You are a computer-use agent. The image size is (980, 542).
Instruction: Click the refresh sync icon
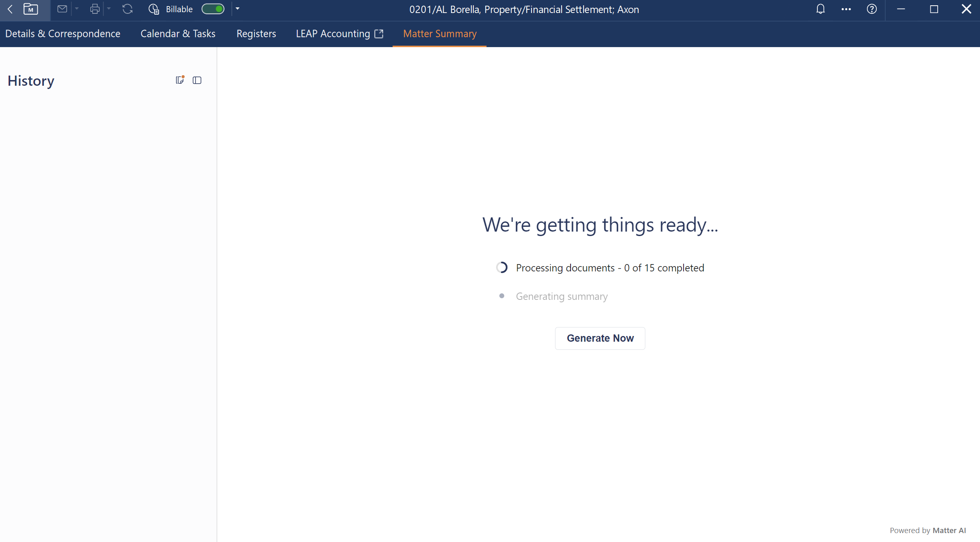coord(127,9)
